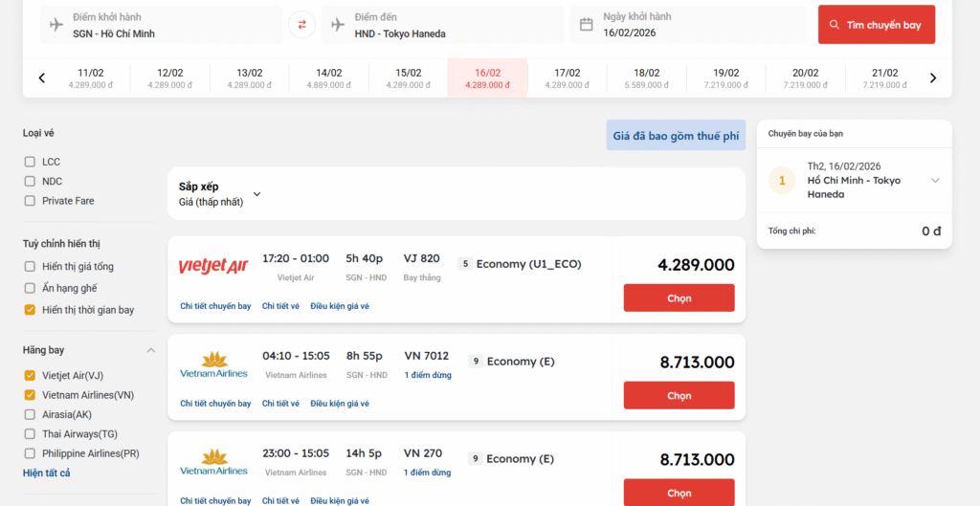Screen dimensions: 980x506
Task: Check the Thai Airways(TG) filter
Action: pyautogui.click(x=31, y=434)
